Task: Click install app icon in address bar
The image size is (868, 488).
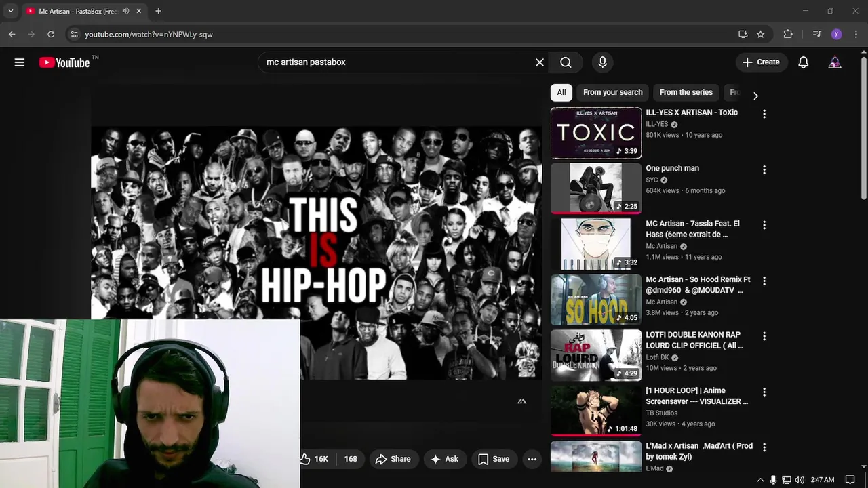Action: coord(743,34)
